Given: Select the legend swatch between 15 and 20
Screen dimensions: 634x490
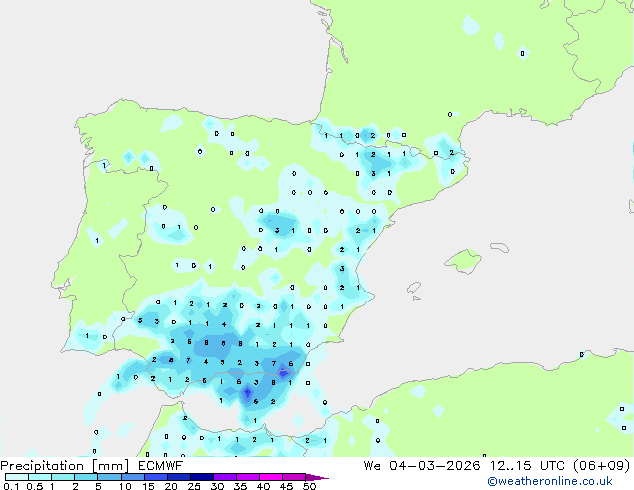Looking at the screenshot, I should [x=155, y=477].
